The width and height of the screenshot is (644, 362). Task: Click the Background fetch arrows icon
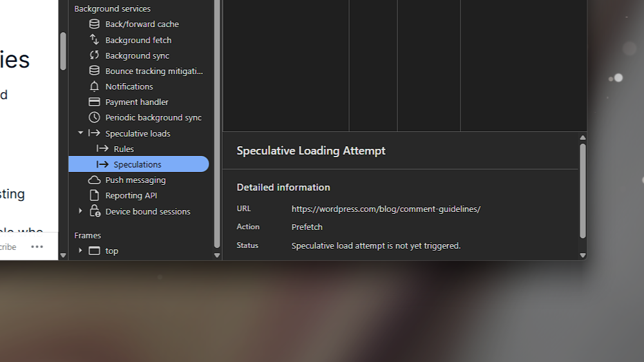95,39
